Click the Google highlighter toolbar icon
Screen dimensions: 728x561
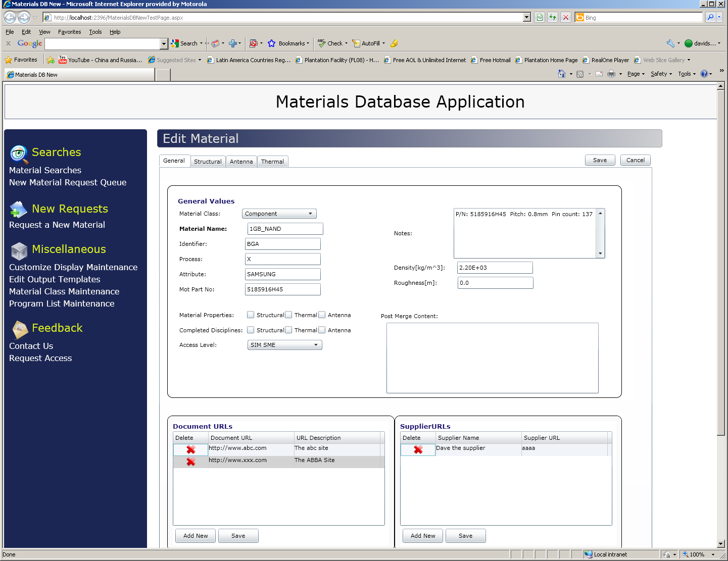[394, 43]
